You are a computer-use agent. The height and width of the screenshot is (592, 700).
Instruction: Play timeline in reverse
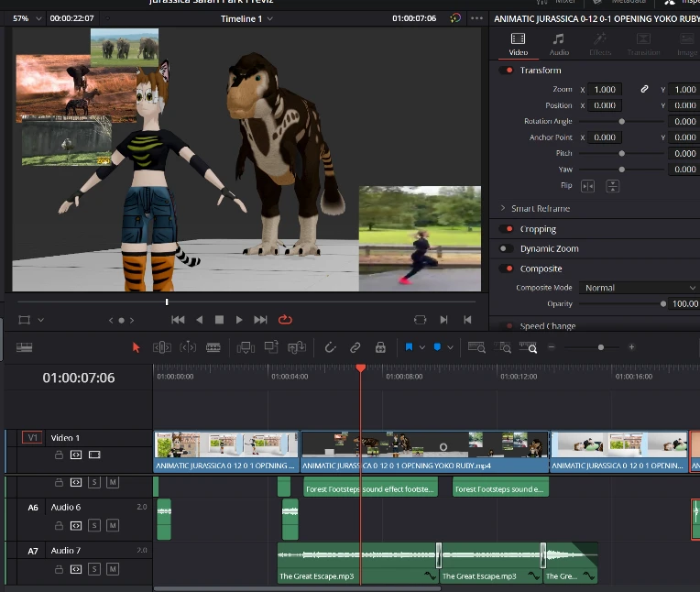click(x=200, y=320)
